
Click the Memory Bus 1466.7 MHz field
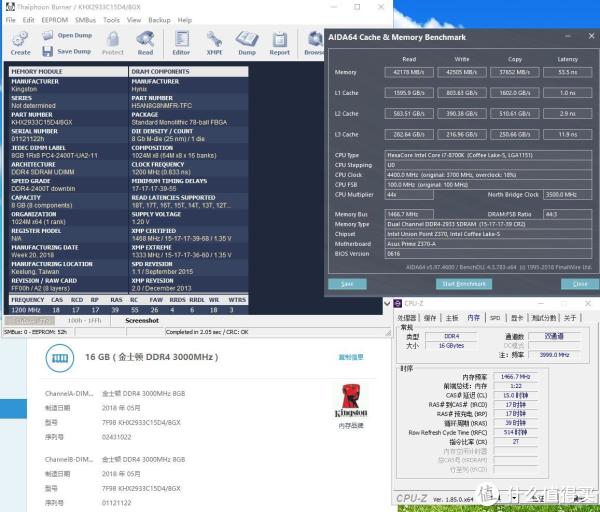point(409,214)
